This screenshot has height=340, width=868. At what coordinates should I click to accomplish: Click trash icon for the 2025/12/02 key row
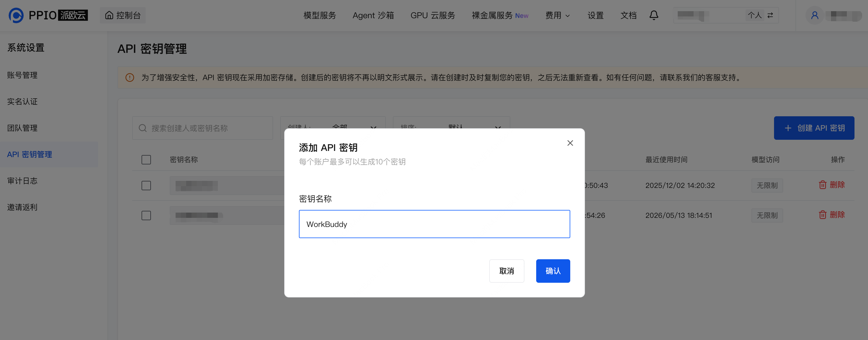click(822, 185)
